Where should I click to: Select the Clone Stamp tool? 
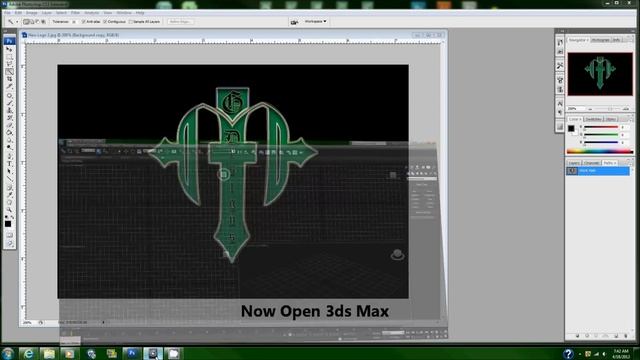click(x=9, y=110)
